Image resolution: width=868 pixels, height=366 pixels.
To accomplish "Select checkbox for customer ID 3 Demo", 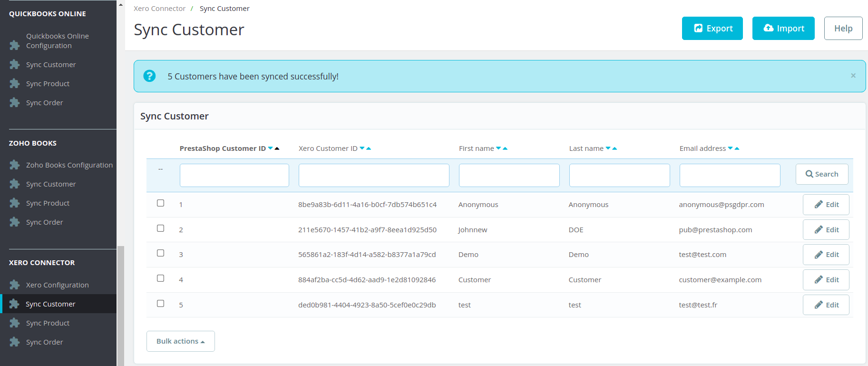I will (x=161, y=253).
